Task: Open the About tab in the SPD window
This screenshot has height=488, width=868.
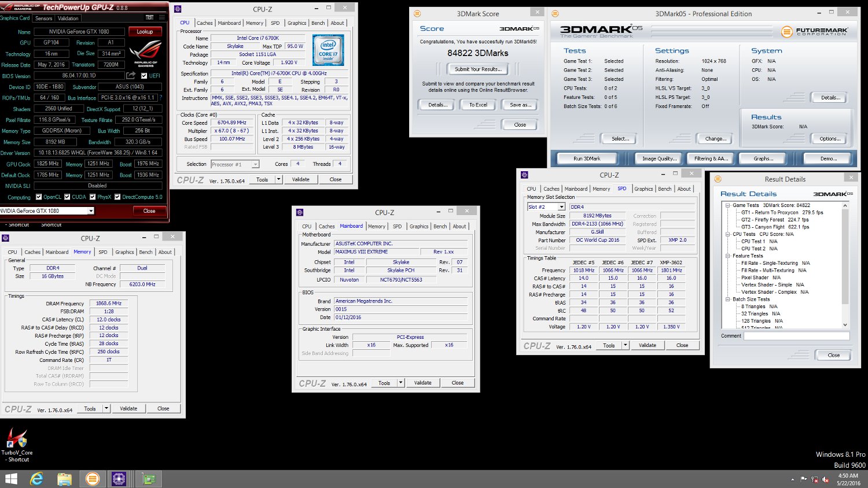Action: coord(684,189)
